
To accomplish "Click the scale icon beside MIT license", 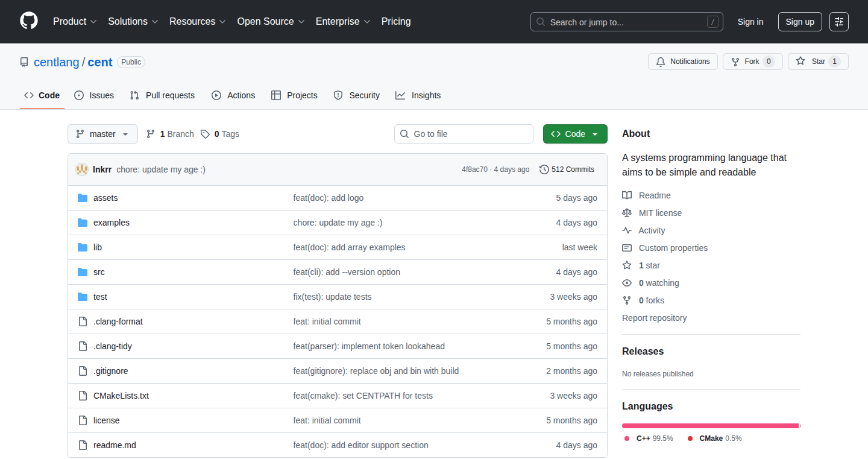I will pyautogui.click(x=627, y=213).
